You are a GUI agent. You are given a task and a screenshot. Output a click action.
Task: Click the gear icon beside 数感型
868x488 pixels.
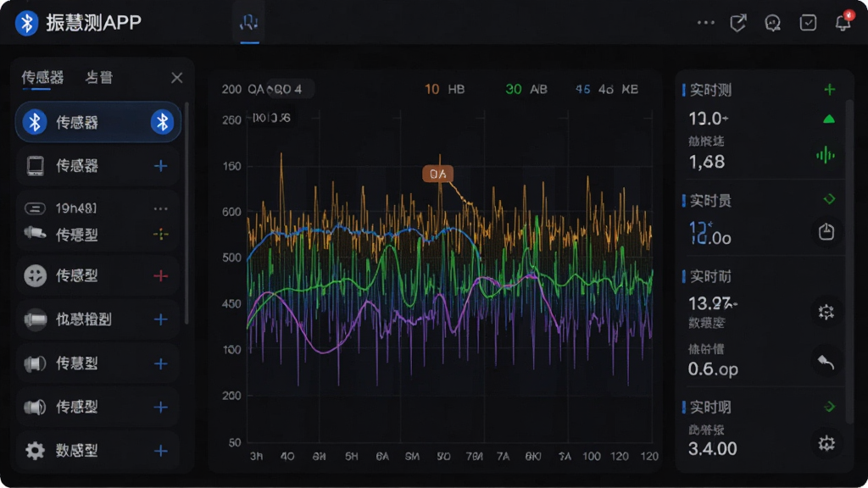35,451
